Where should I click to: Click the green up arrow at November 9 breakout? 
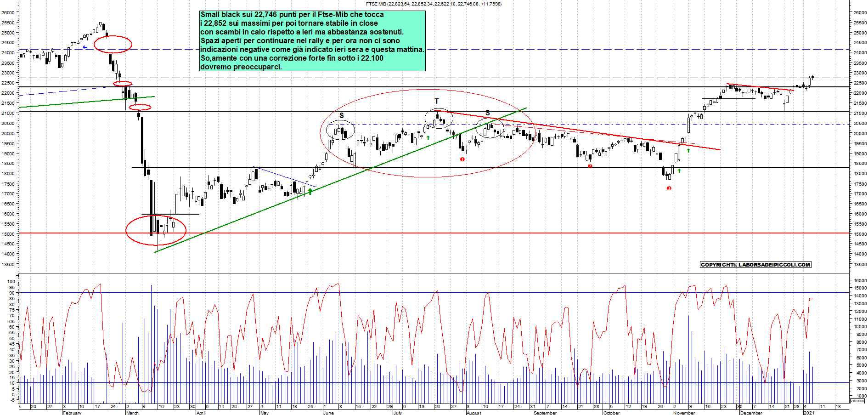[x=688, y=151]
